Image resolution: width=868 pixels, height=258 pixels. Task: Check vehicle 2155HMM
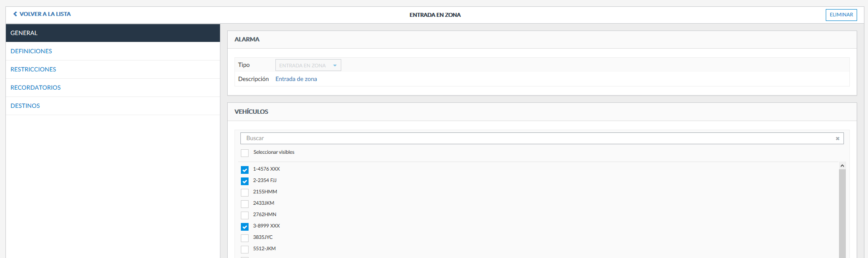point(244,192)
